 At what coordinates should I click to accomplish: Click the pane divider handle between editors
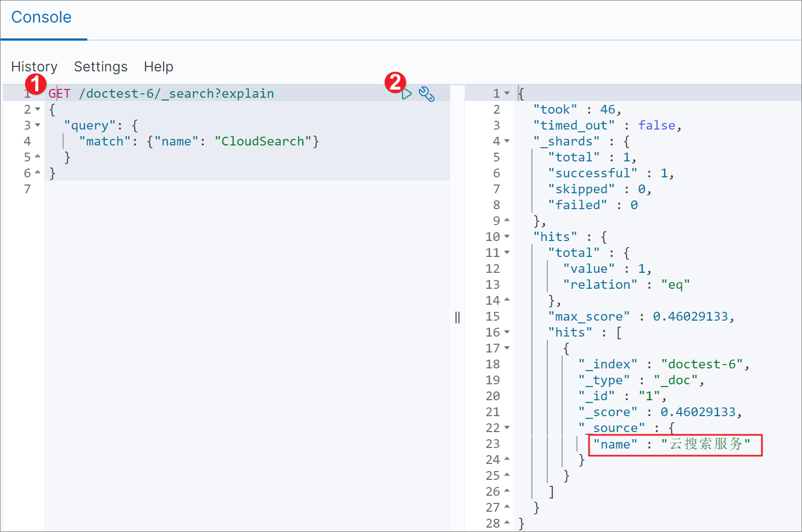point(457,317)
